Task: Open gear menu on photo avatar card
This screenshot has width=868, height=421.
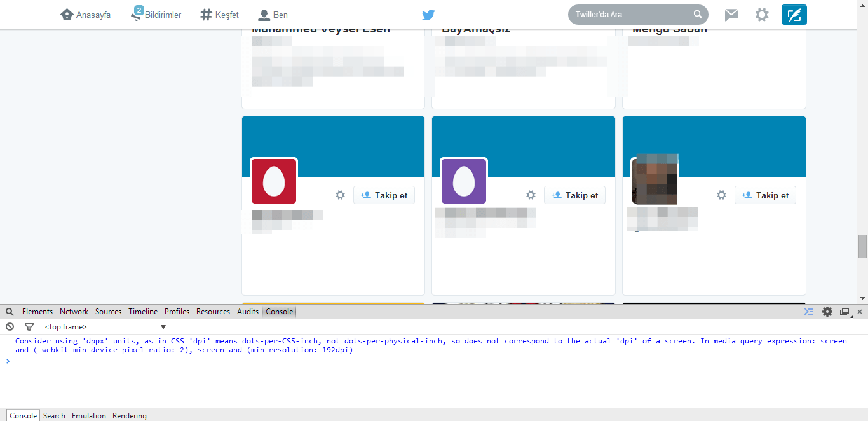Action: point(721,195)
